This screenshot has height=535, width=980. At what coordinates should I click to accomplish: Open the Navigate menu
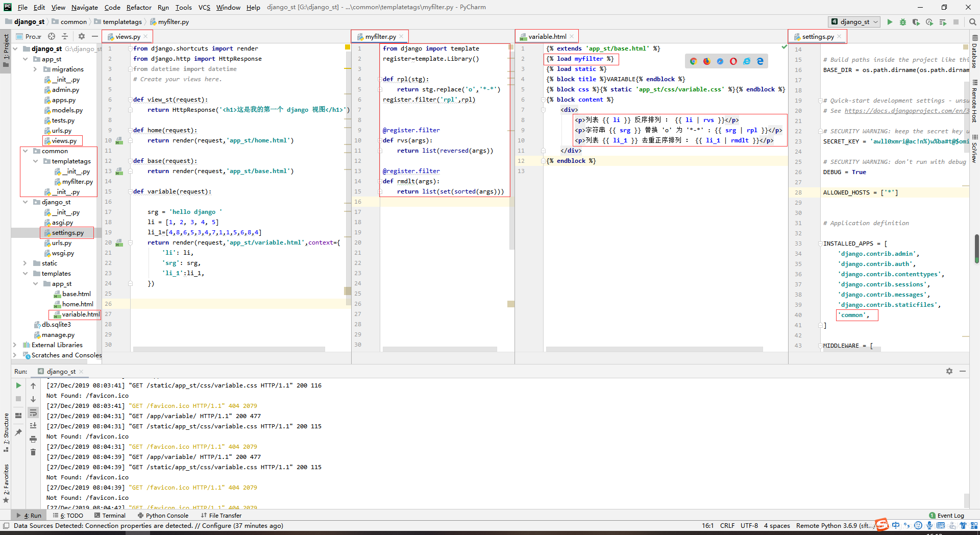coord(84,7)
